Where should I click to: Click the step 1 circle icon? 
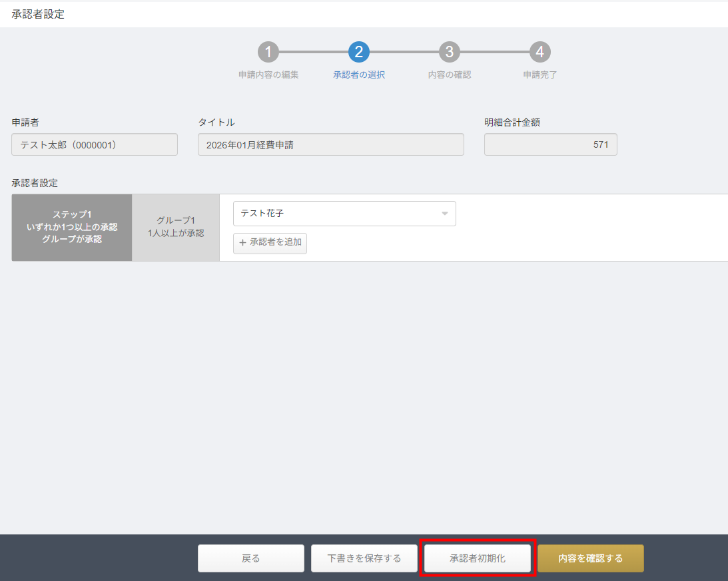click(268, 52)
